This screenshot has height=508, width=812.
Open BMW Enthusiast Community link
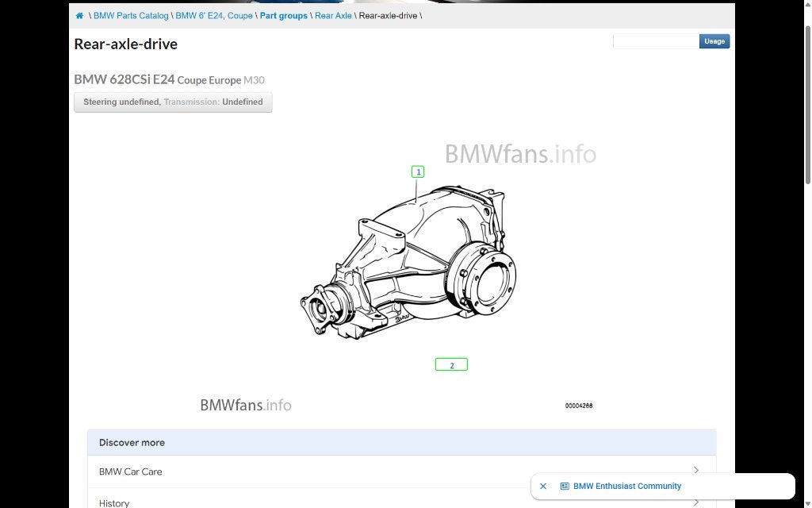coord(627,487)
